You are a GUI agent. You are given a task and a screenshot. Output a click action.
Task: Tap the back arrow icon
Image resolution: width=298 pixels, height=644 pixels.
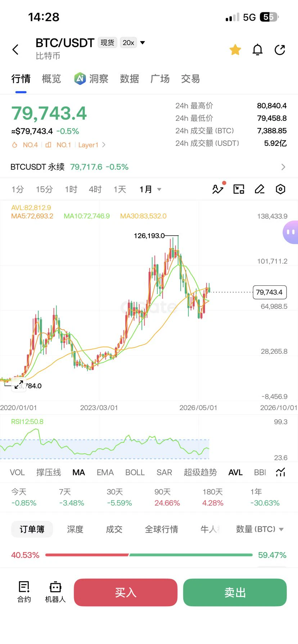(15, 50)
